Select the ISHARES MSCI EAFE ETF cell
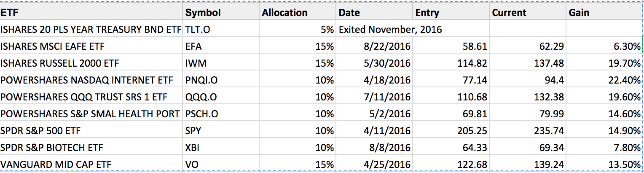Screen dimensions: 644x173 [x=92, y=46]
